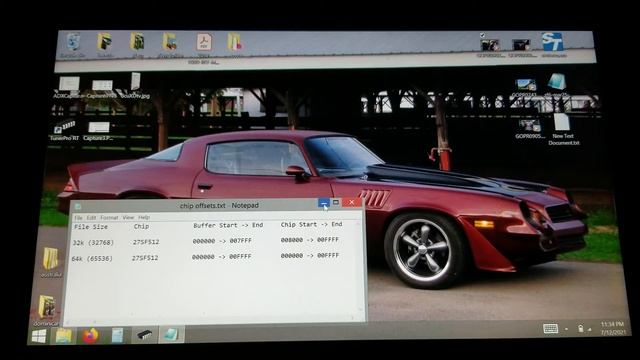Screen dimensions: 640x360
Task: Click the Notepad window title bar icon
Action: [78, 207]
